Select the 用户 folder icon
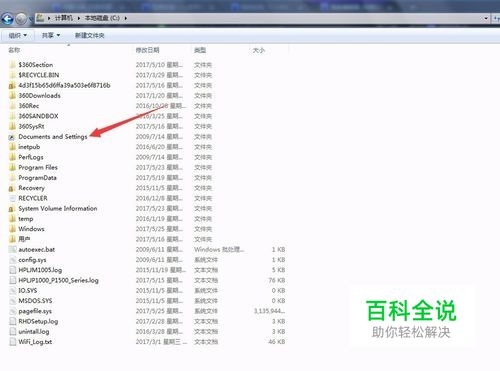 coord(12,239)
